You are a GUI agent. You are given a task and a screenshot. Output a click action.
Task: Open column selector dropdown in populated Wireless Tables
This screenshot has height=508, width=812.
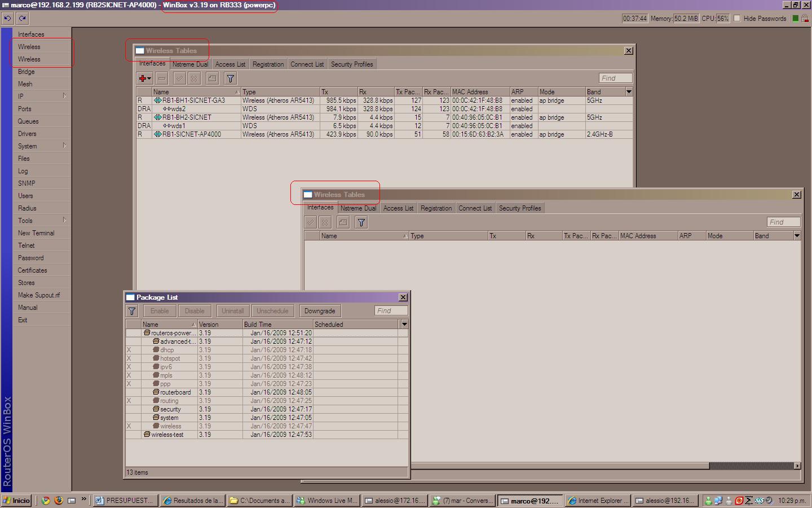tap(629, 91)
